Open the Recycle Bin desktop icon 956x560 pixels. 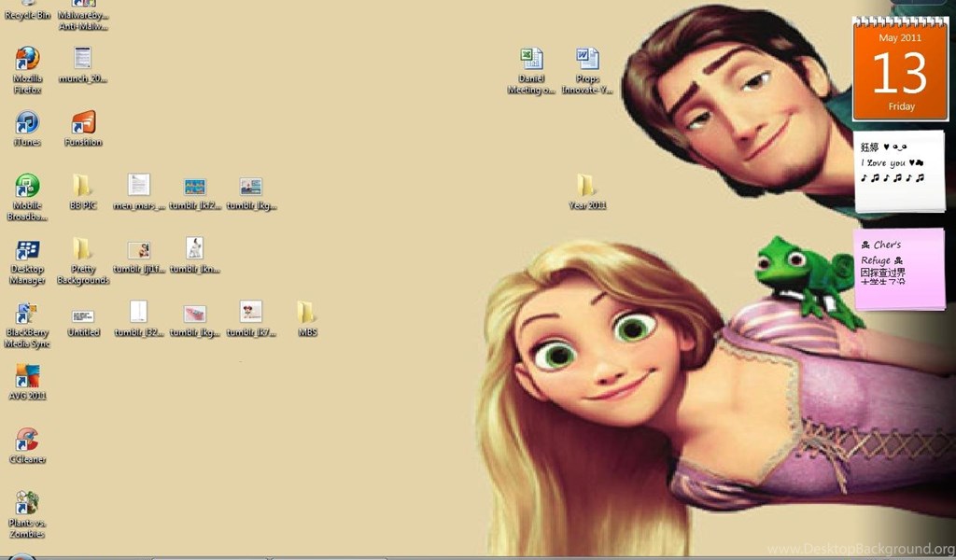click(x=27, y=9)
